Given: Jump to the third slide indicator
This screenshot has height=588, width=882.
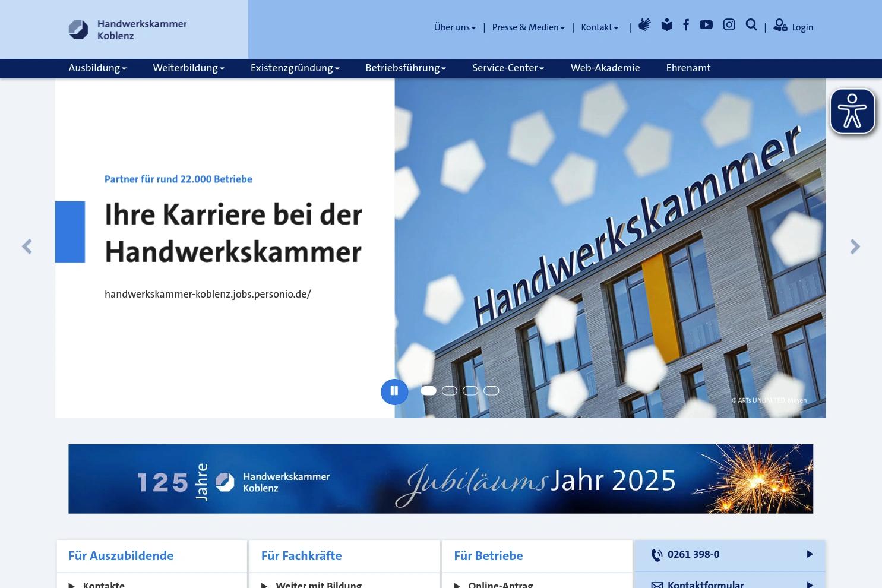Looking at the screenshot, I should tap(470, 391).
